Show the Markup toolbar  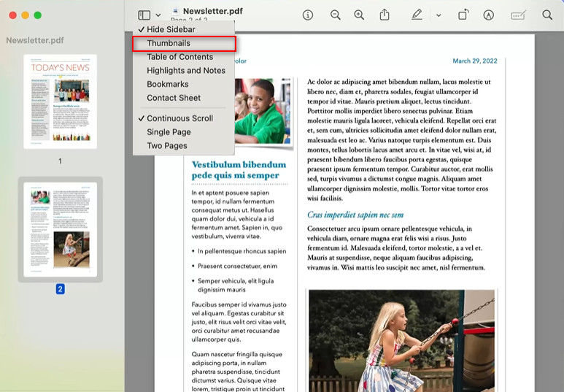click(489, 15)
